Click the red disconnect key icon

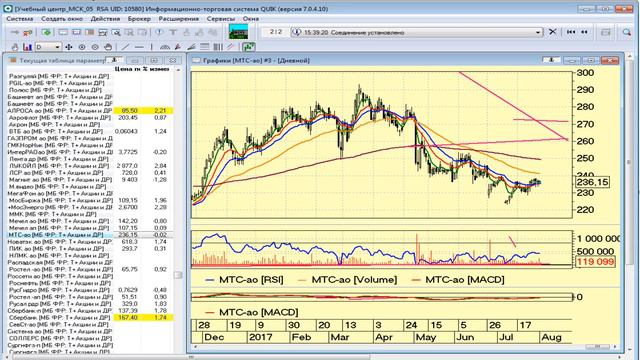pyautogui.click(x=27, y=32)
